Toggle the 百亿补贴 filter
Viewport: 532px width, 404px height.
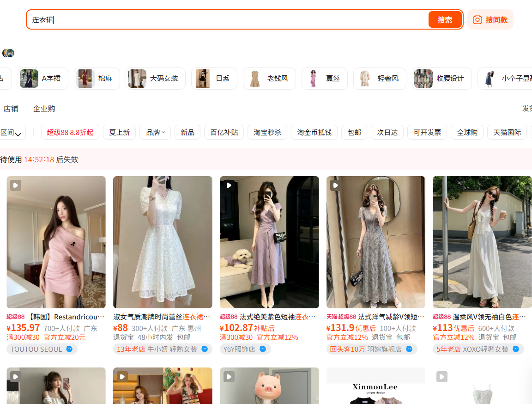224,132
